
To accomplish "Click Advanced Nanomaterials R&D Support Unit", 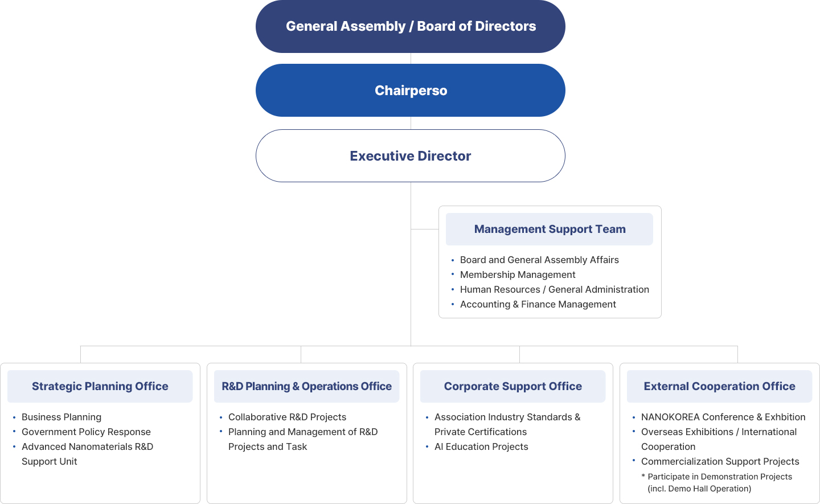I will 87,454.
